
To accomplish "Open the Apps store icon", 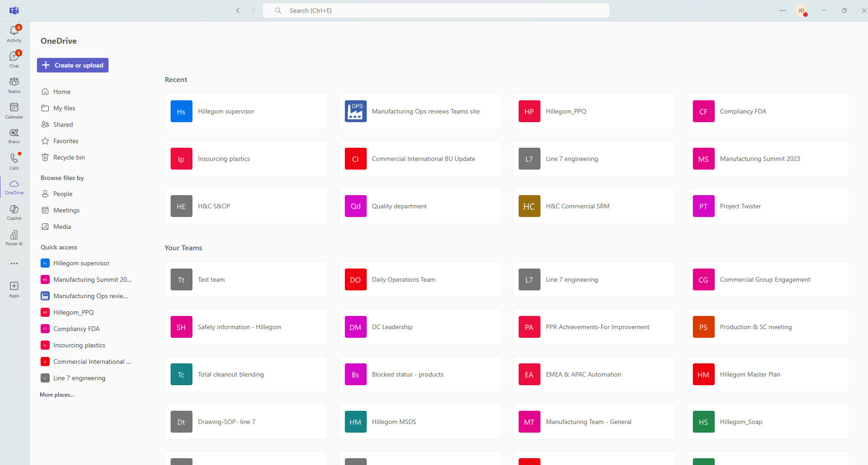I will [14, 289].
